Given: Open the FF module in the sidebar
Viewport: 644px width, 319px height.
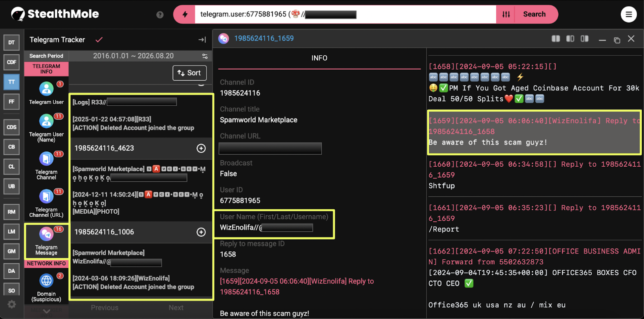Looking at the screenshot, I should click(x=12, y=101).
